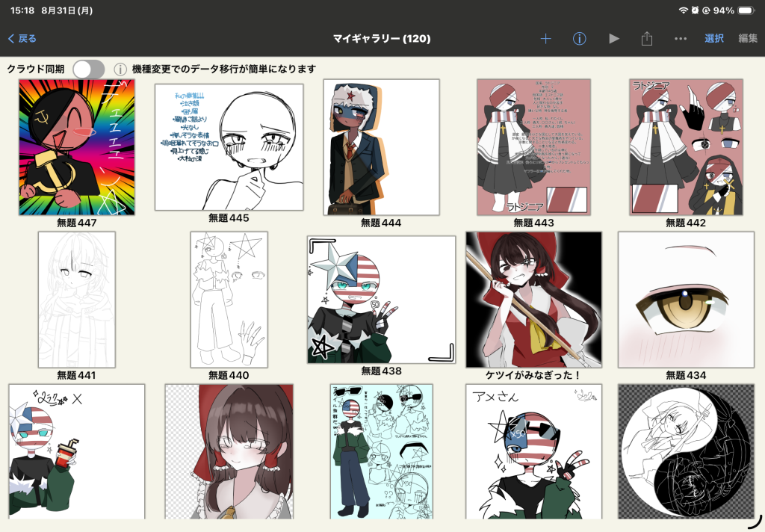
Task: Select the 無題442 title label
Action: pyautogui.click(x=686, y=223)
